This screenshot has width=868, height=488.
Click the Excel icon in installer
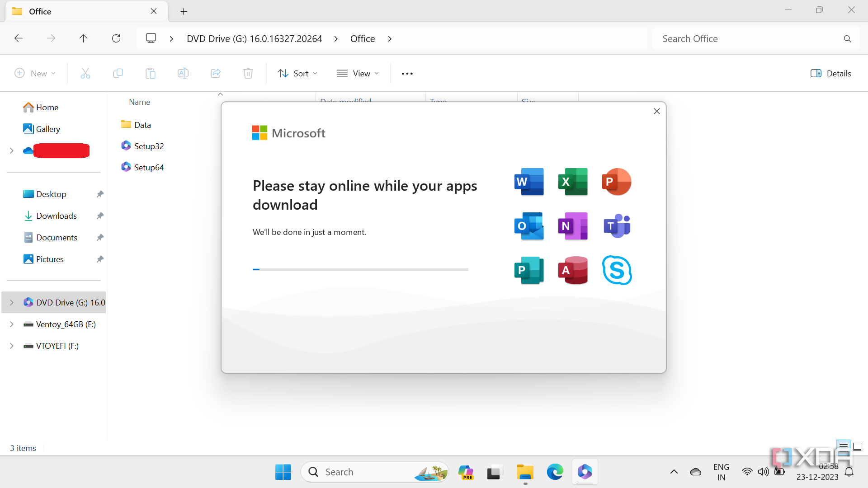[x=573, y=182]
